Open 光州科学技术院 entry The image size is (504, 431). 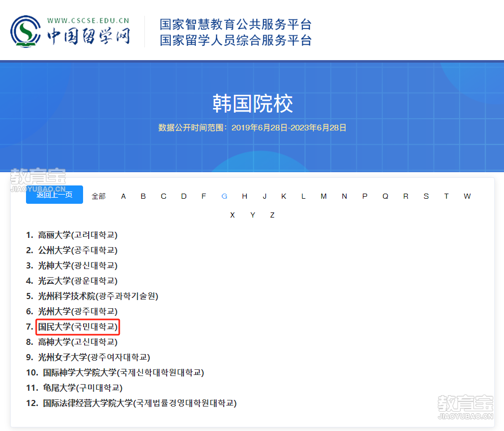tap(98, 296)
